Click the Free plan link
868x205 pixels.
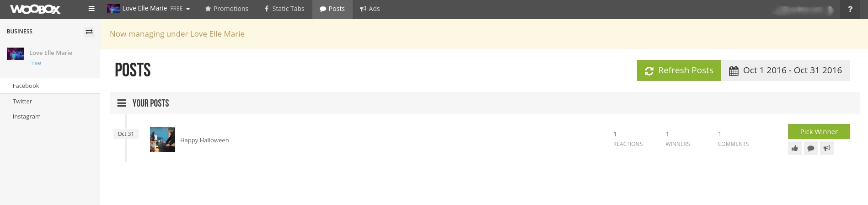point(35,63)
